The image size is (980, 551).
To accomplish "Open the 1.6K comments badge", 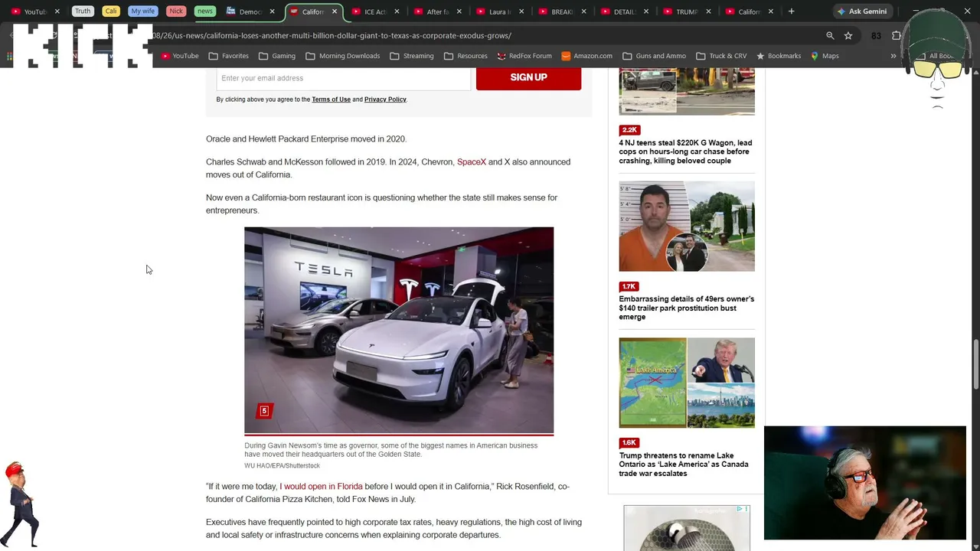I will [629, 442].
